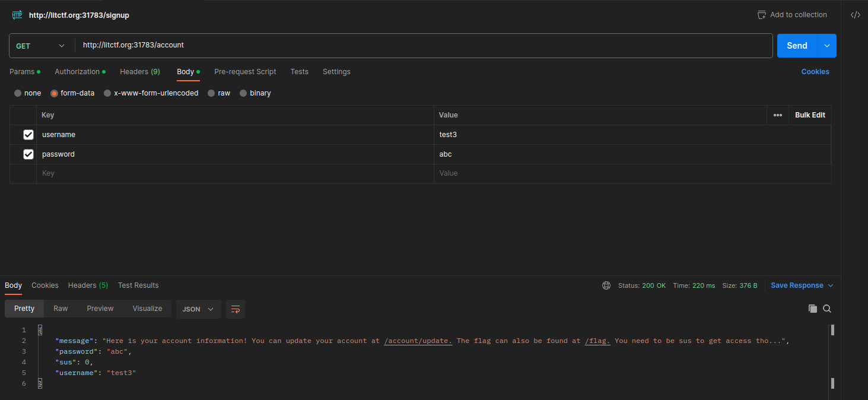Open search in response body
The image size is (868, 400).
tap(827, 309)
